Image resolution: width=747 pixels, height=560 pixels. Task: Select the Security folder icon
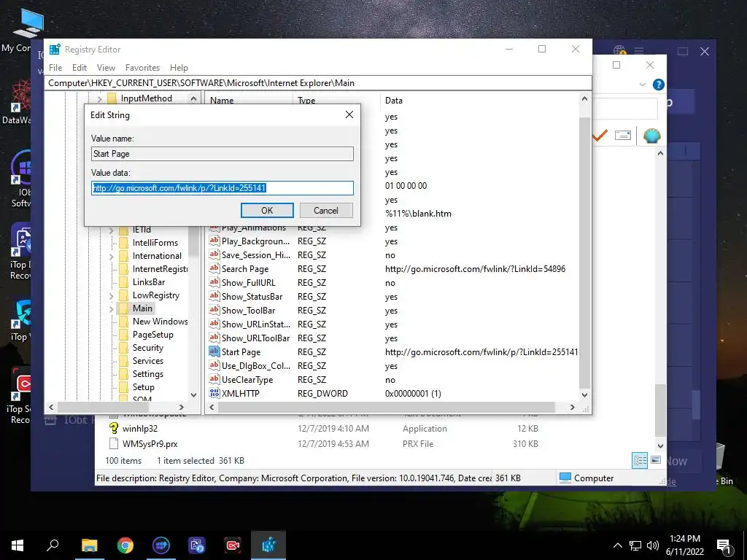pos(123,348)
